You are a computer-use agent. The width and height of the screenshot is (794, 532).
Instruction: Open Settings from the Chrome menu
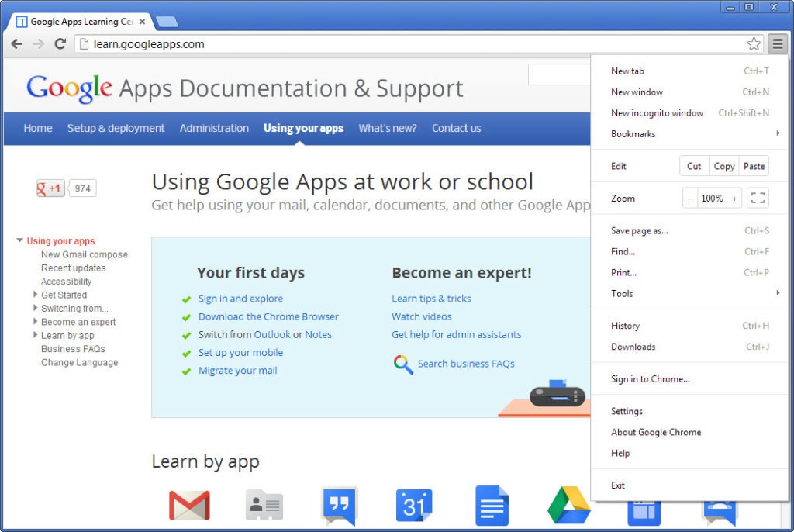(689, 411)
